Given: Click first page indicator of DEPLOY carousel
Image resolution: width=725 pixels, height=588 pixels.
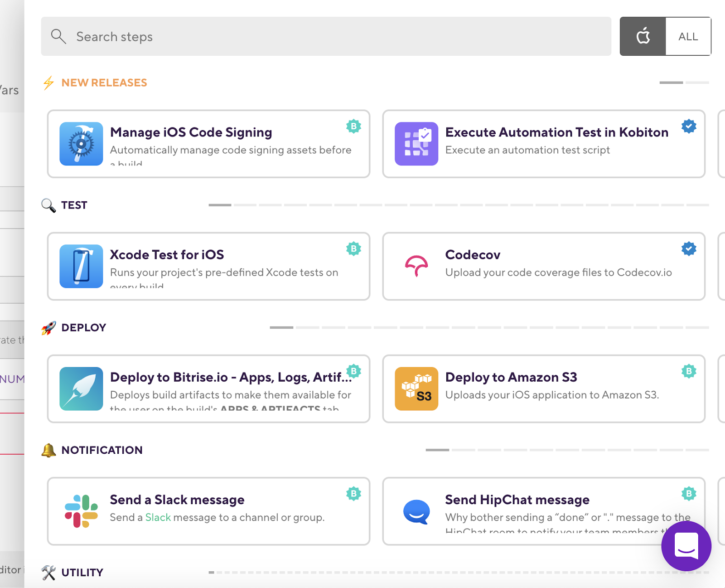Looking at the screenshot, I should (x=281, y=327).
